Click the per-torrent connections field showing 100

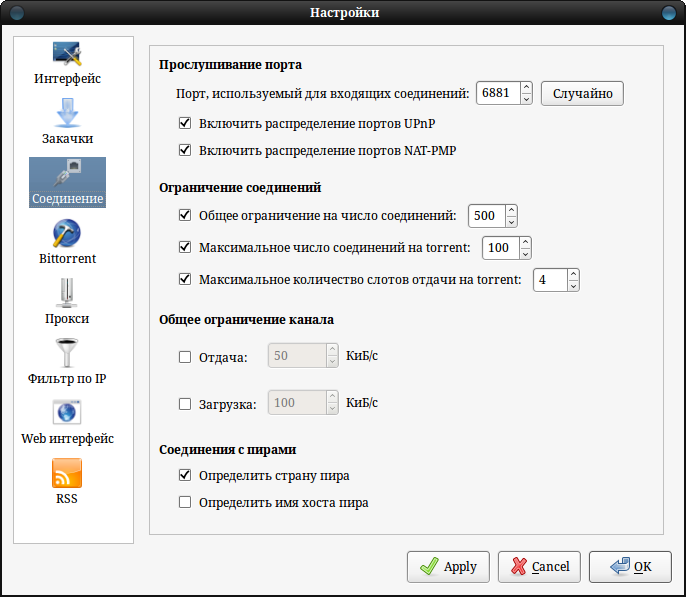click(501, 248)
